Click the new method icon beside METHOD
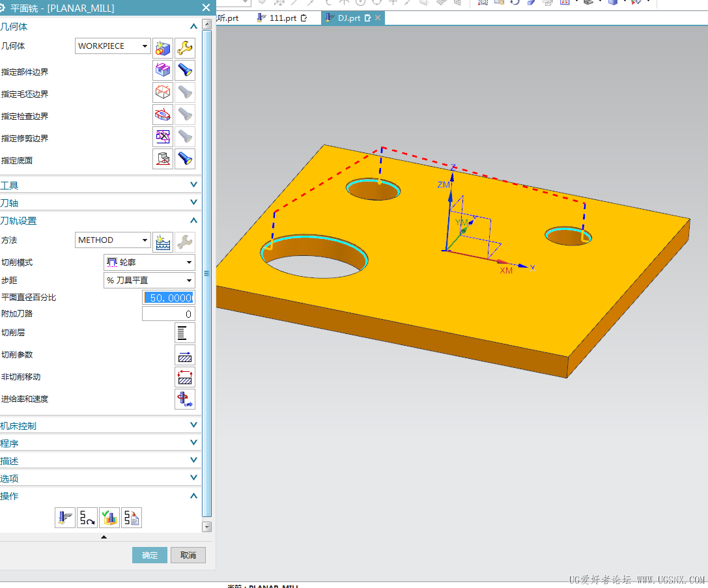The width and height of the screenshot is (708, 588). [x=163, y=242]
